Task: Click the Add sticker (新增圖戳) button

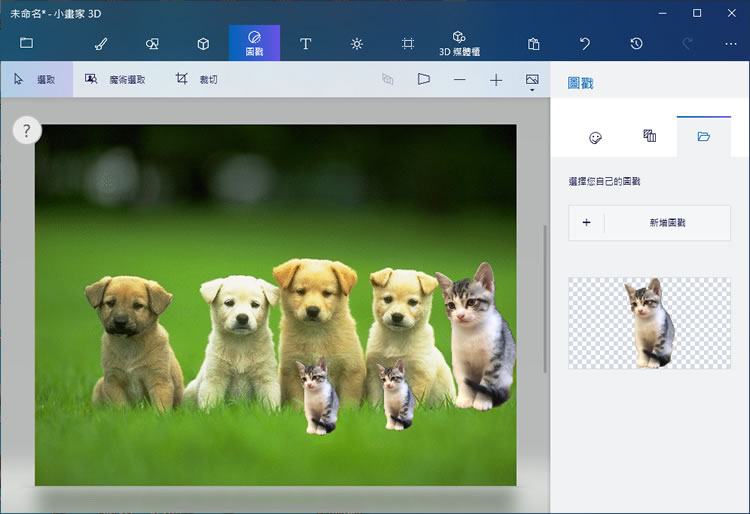Action: tap(649, 223)
